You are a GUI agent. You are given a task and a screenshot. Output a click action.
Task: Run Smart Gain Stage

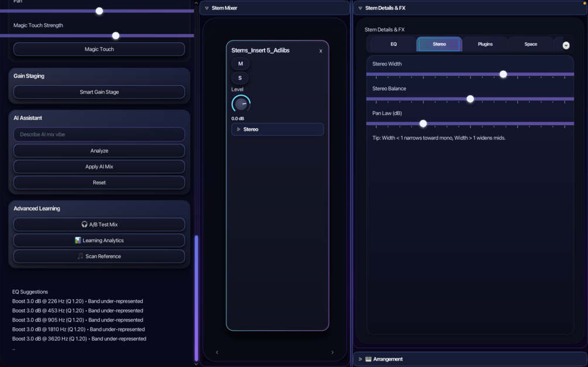pyautogui.click(x=99, y=92)
